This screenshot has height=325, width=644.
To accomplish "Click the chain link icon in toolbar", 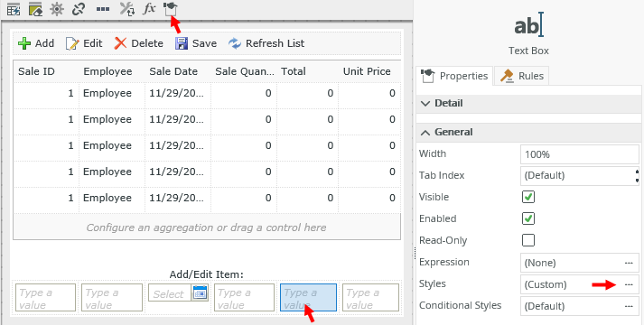I will (78, 9).
